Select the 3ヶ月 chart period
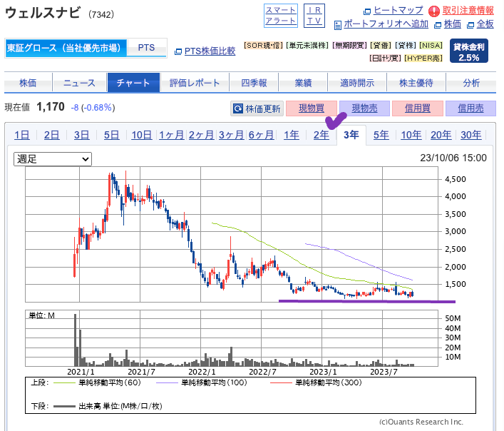The height and width of the screenshot is (431, 504). pyautogui.click(x=232, y=135)
